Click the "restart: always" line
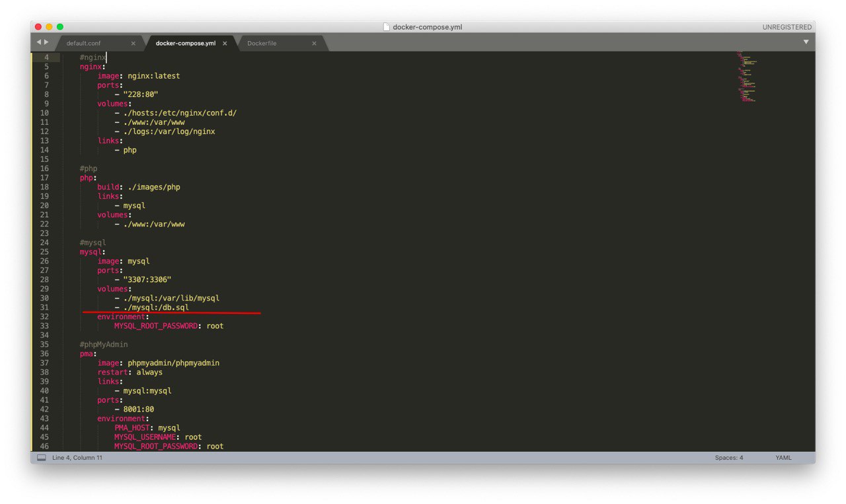Viewport: 846px width, 504px height. (130, 372)
